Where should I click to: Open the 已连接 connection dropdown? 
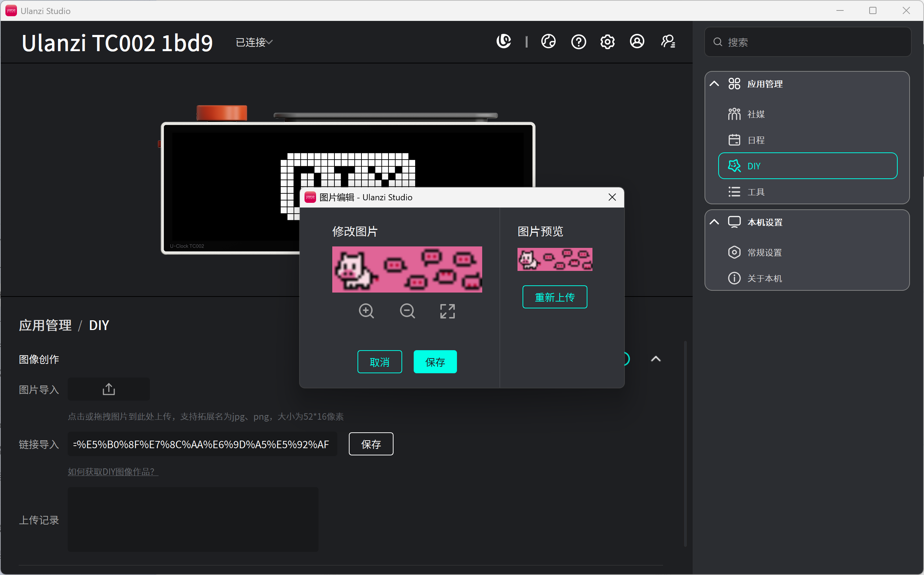point(254,42)
